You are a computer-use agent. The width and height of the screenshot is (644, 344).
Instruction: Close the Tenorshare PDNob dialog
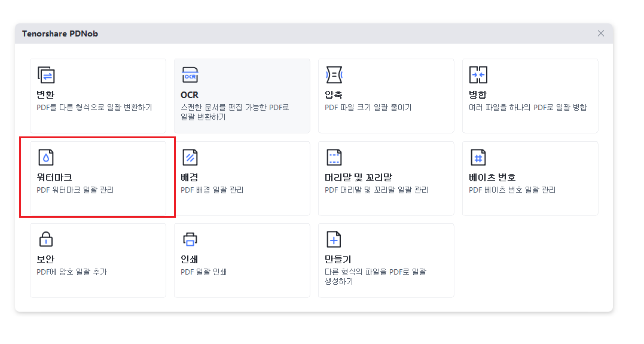(601, 34)
